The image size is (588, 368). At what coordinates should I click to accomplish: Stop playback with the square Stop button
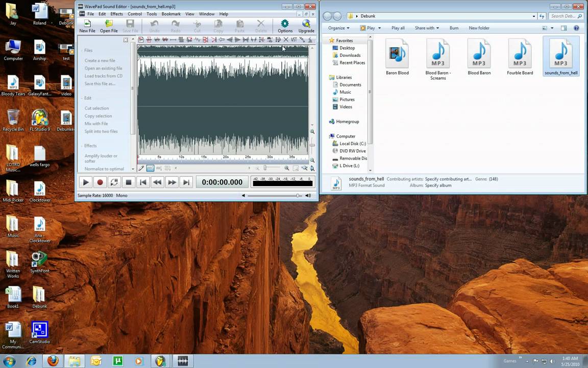[x=128, y=182]
